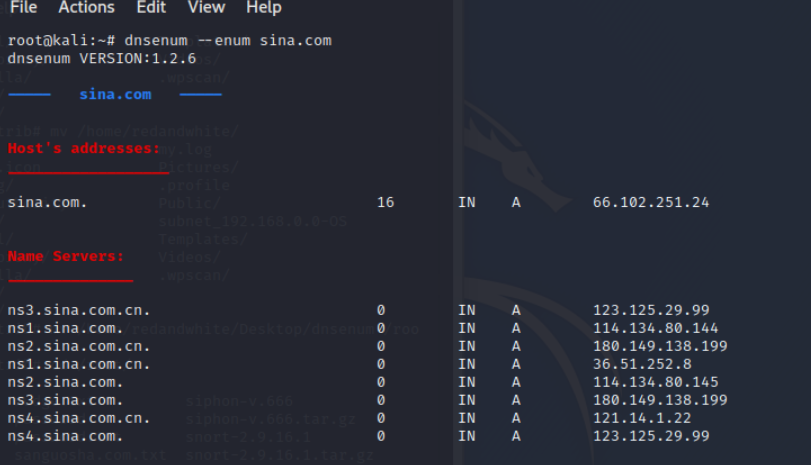811x465 pixels.
Task: Click IP 123.125.29.99 in ns3.sina.com.cn. row
Action: tap(651, 310)
